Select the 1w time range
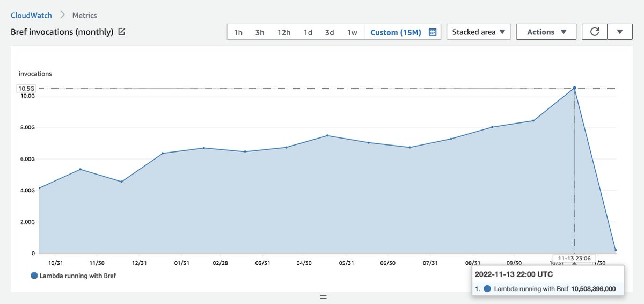The height and width of the screenshot is (304, 644). (352, 32)
